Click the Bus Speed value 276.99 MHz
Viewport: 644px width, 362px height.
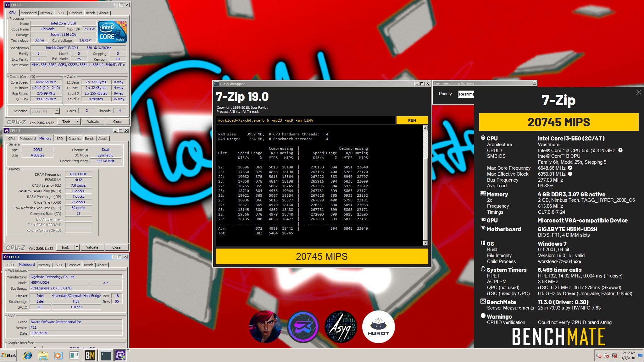[x=46, y=93]
